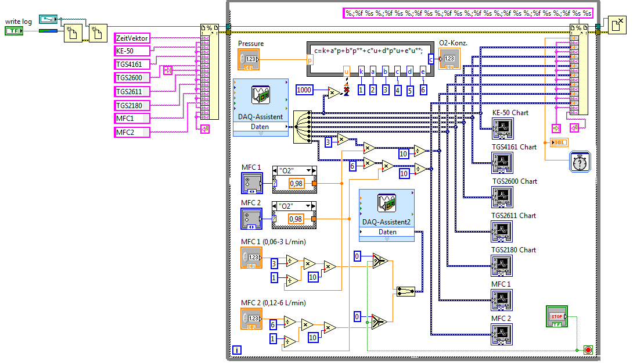Select the Close File function icon
The width and height of the screenshot is (644, 364).
617,25
